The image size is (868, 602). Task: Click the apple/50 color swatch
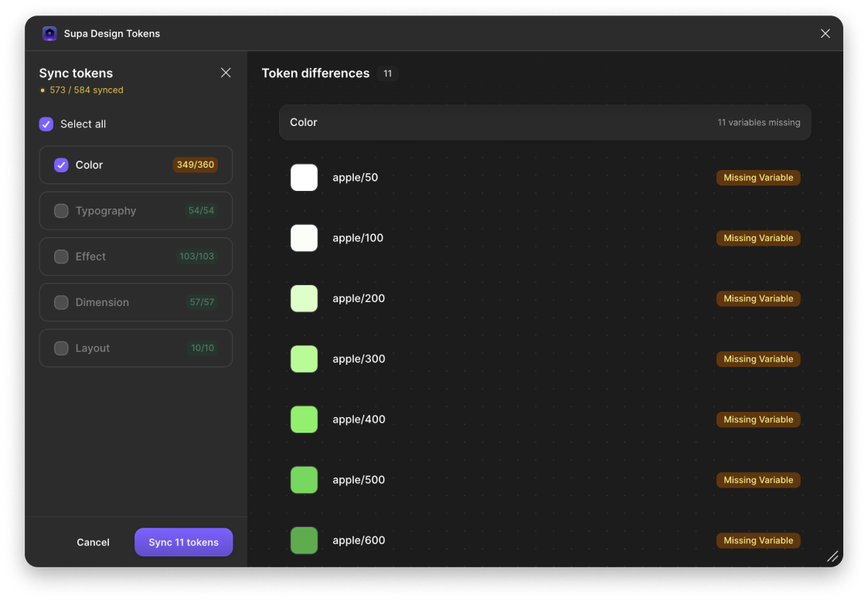pyautogui.click(x=304, y=178)
